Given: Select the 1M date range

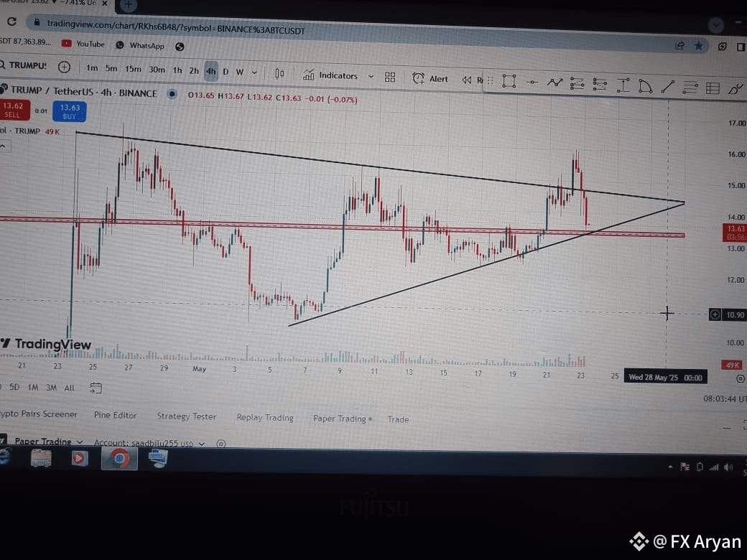Looking at the screenshot, I should click(x=33, y=387).
